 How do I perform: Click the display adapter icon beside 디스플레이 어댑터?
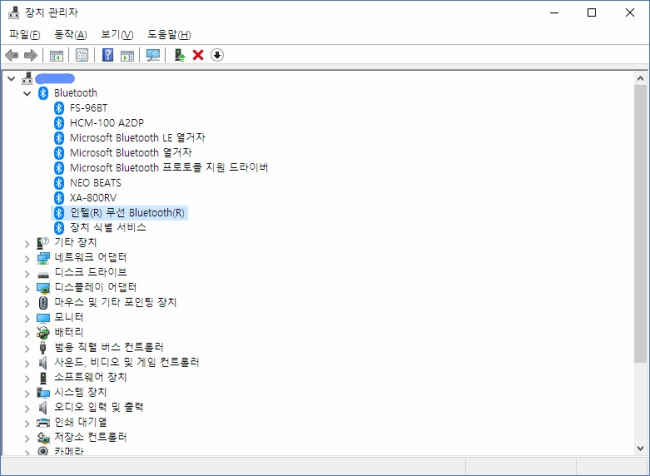pos(43,288)
